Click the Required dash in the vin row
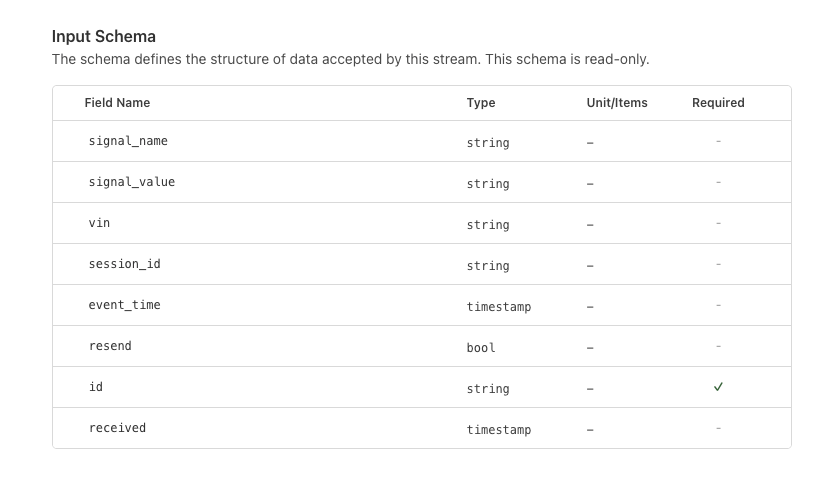 pyautogui.click(x=718, y=223)
